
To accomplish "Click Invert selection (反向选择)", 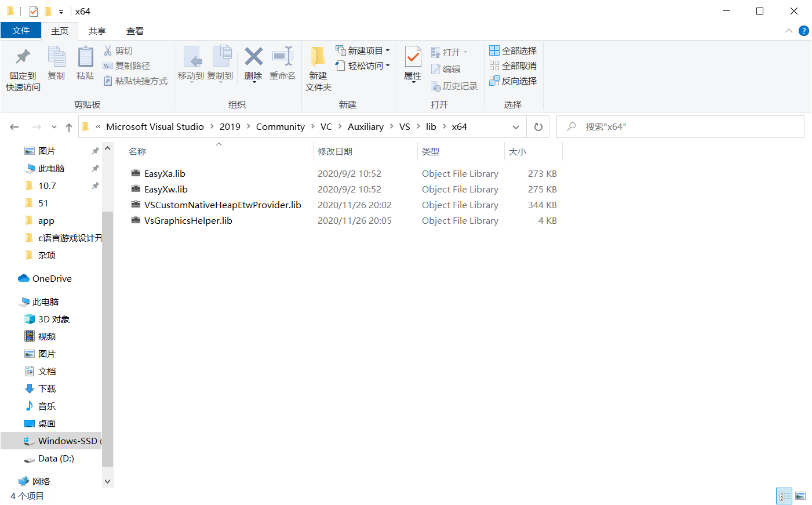I will (x=513, y=81).
